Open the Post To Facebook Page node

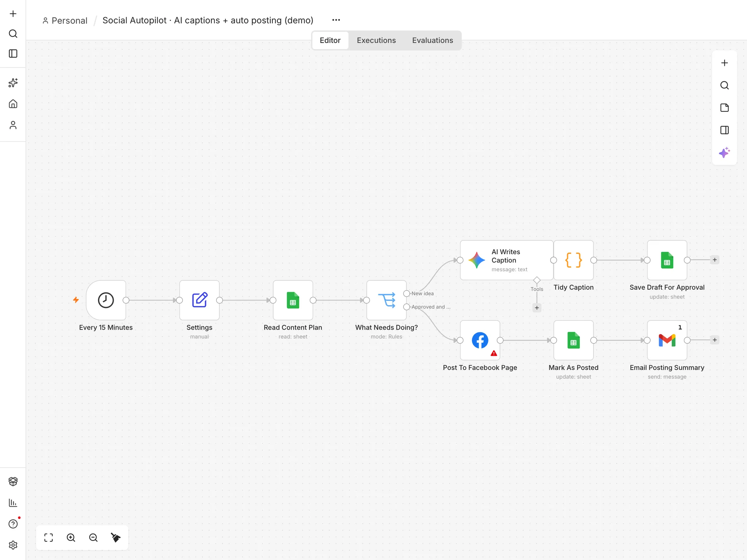(x=480, y=340)
